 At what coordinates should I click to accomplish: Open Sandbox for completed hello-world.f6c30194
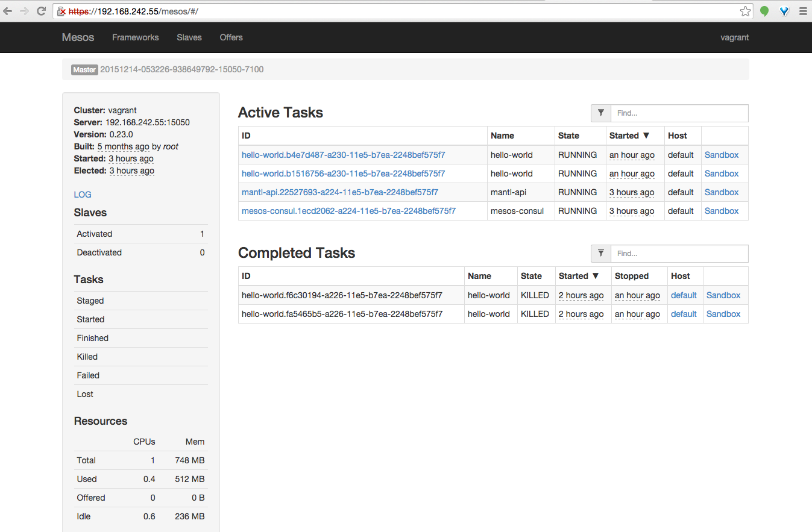point(723,295)
